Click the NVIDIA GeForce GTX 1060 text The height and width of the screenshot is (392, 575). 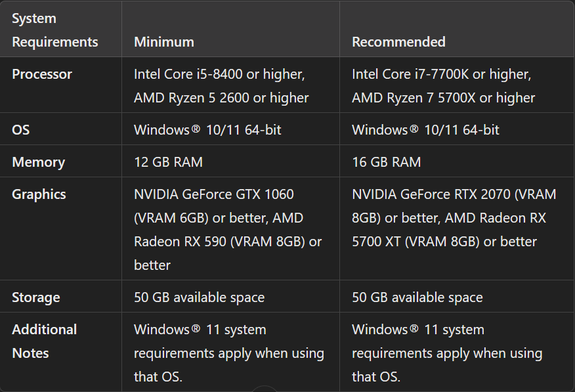[214, 194]
